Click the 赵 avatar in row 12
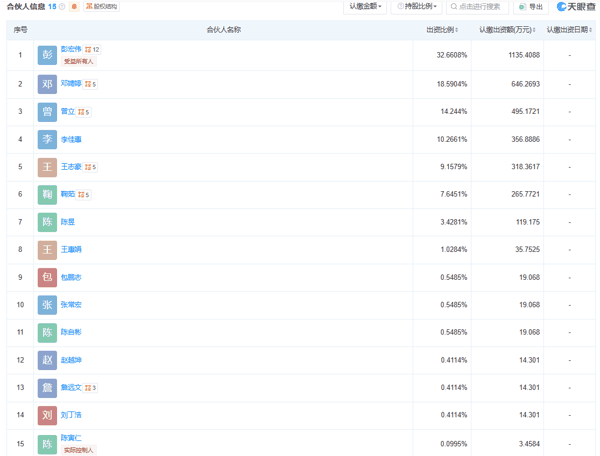 click(x=47, y=360)
